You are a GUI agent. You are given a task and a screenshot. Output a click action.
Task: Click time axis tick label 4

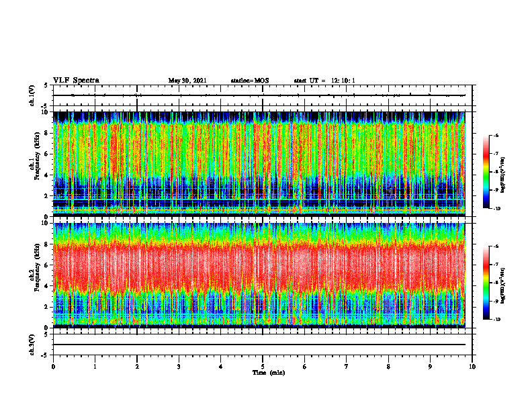click(221, 367)
